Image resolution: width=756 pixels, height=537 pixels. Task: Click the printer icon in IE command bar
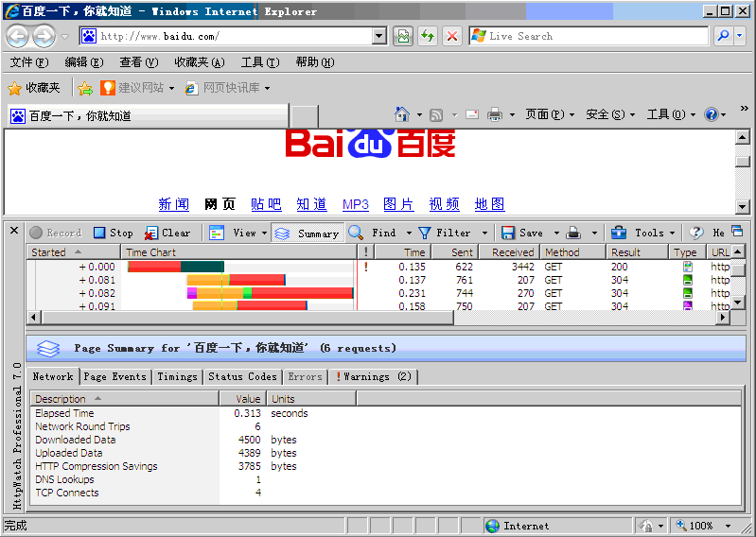495,114
